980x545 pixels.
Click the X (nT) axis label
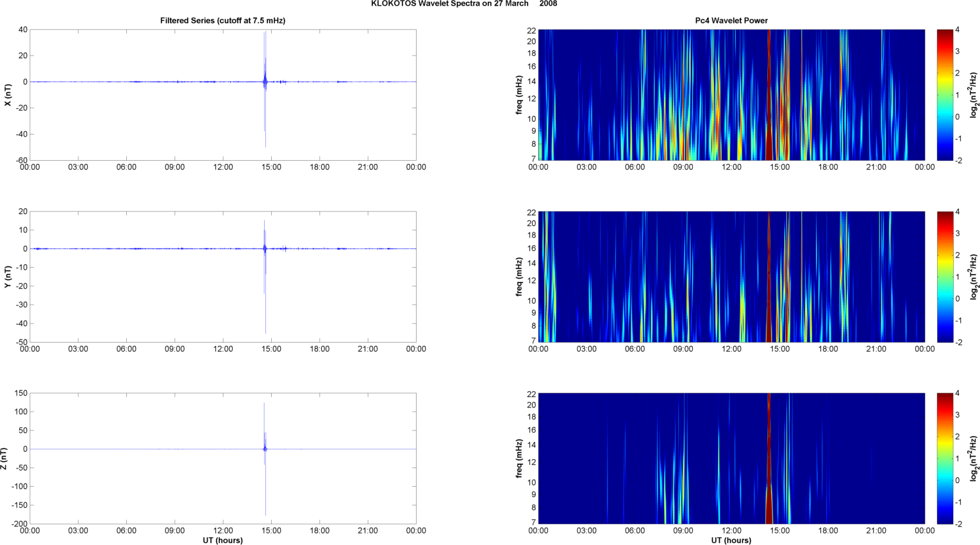[8, 95]
